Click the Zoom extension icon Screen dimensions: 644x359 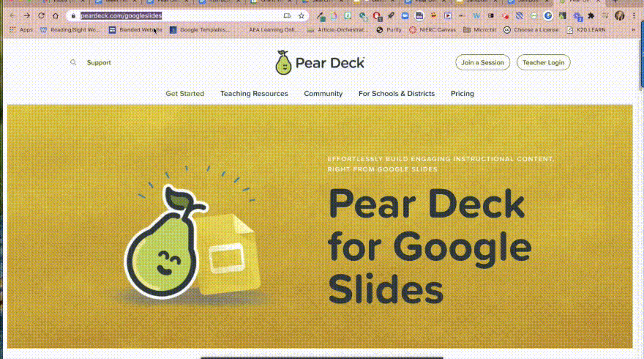405,15
